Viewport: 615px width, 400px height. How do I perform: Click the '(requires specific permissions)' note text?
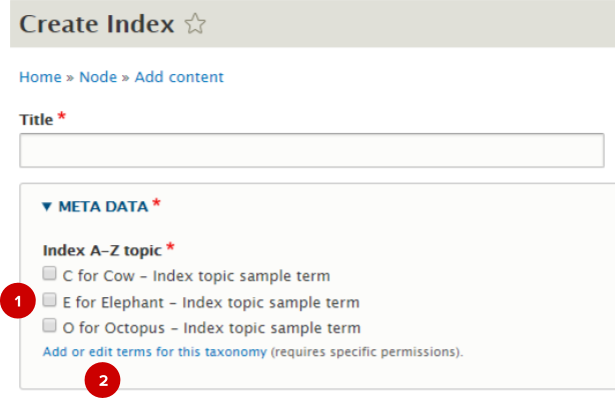click(367, 352)
